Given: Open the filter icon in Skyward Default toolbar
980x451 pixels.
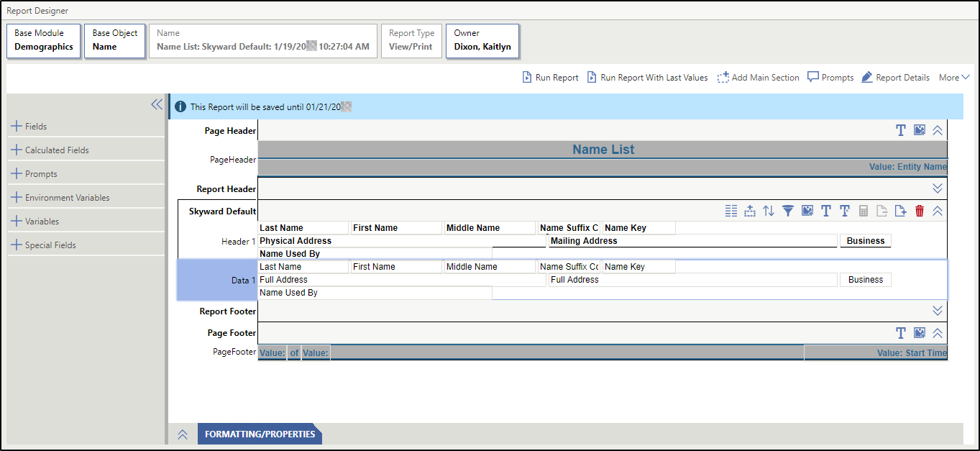Looking at the screenshot, I should (x=788, y=211).
